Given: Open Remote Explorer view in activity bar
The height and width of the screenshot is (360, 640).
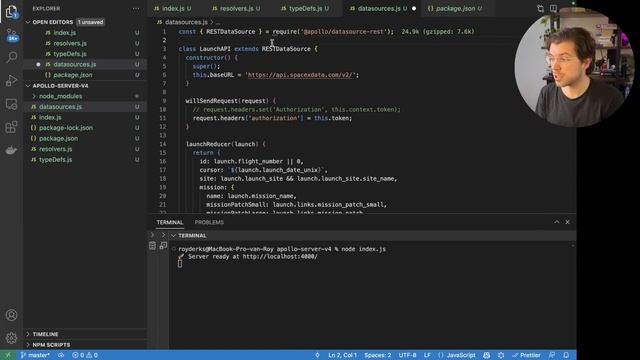Looking at the screenshot, I should 11,104.
